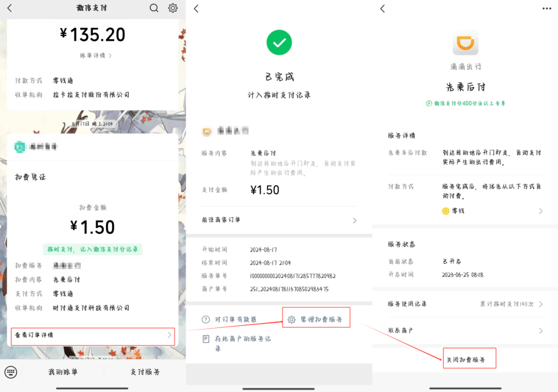
Task: Tap the 2023-06-25 08:18 开启时间 value
Action: [x=462, y=275]
